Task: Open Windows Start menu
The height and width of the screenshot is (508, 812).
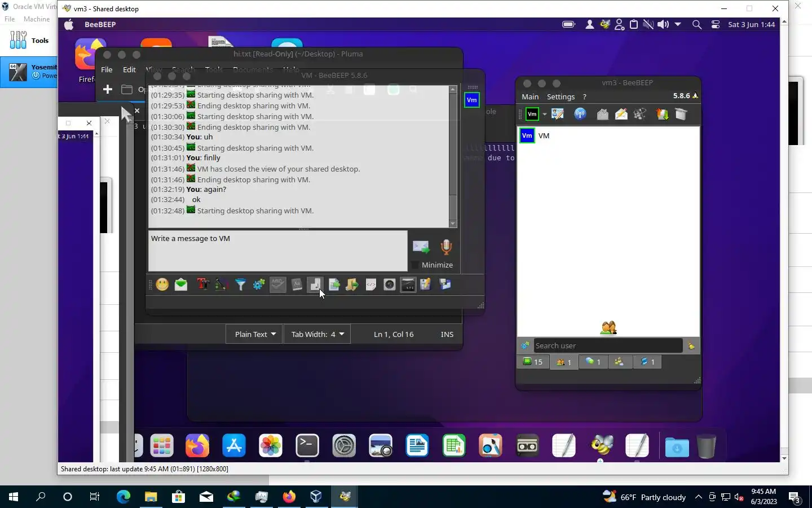Action: [x=14, y=497]
